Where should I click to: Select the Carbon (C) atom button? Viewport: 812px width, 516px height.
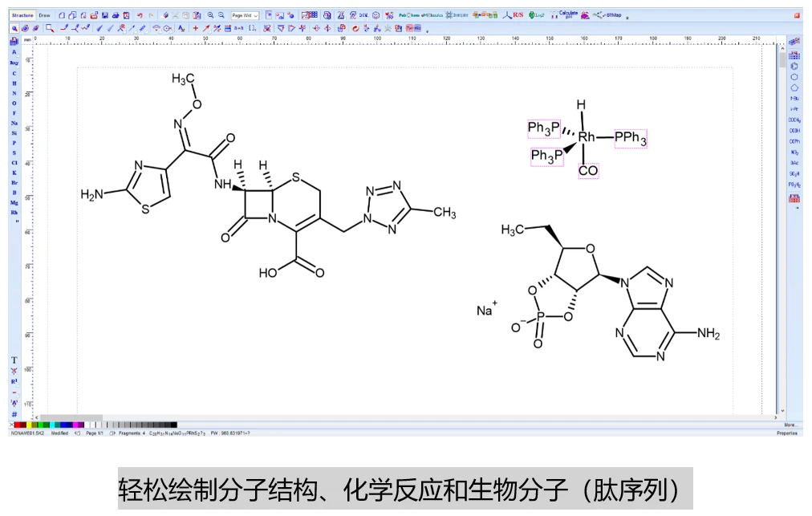14,73
